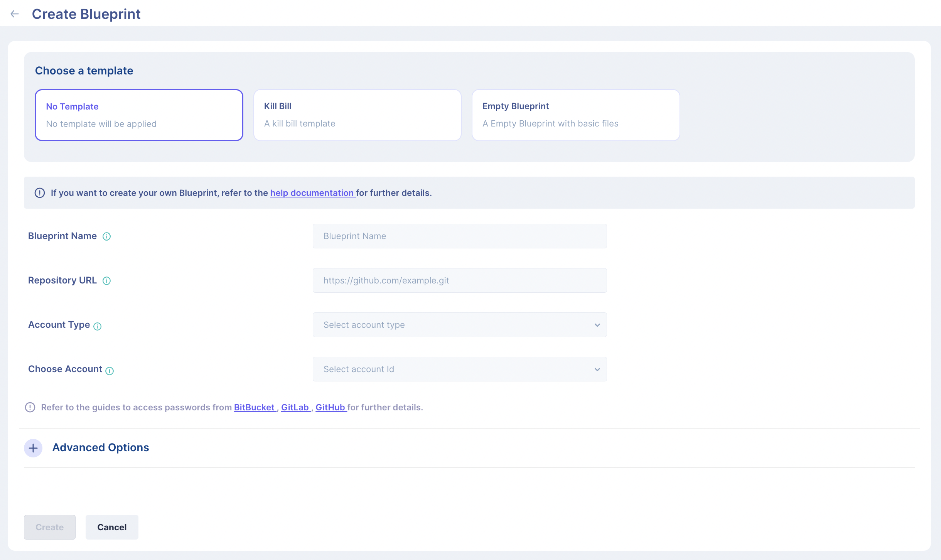Open the help documentation link
941x560 pixels.
coord(312,193)
